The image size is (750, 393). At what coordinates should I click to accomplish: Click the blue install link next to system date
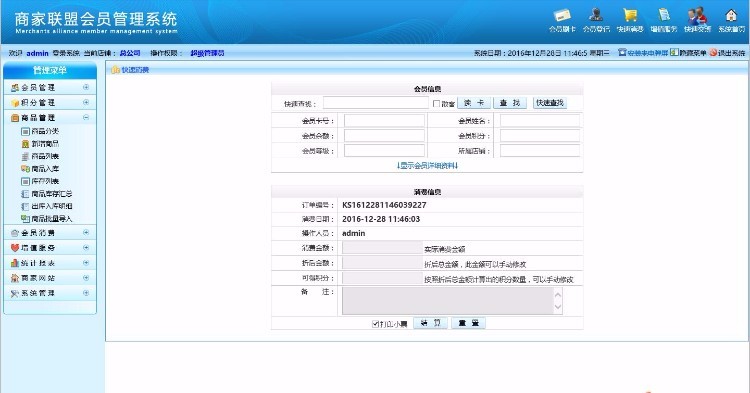tap(647, 53)
